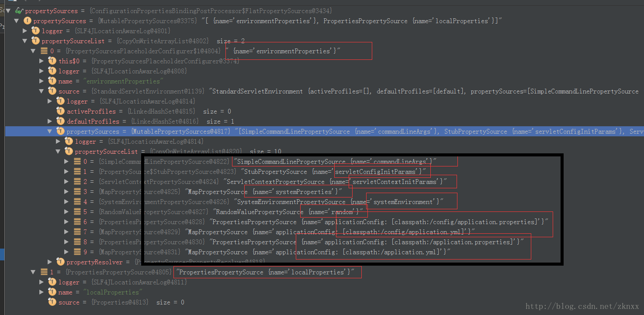The image size is (644, 315).
Task: Click element icon of PropertiesPropertySource@4805 row
Action: coord(44,272)
